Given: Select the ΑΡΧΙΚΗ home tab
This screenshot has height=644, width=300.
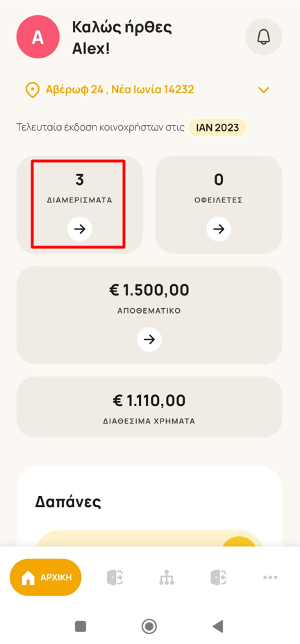Looking at the screenshot, I should tap(46, 577).
